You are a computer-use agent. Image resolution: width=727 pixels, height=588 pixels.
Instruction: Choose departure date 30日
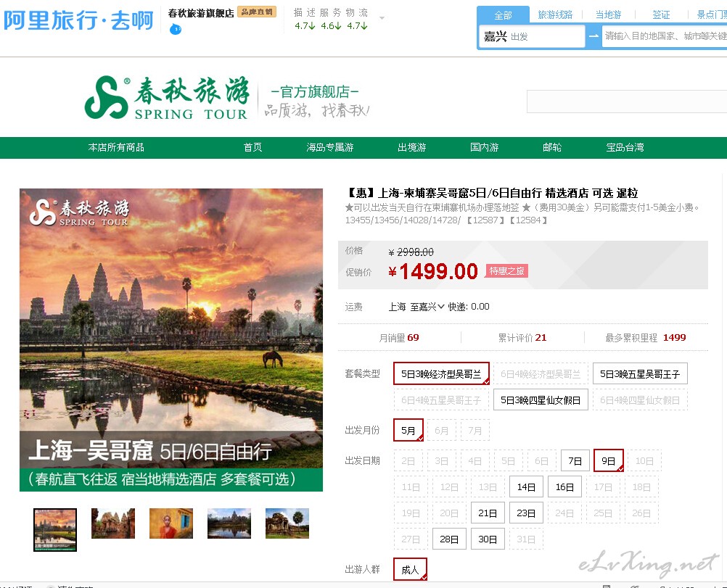(x=488, y=539)
